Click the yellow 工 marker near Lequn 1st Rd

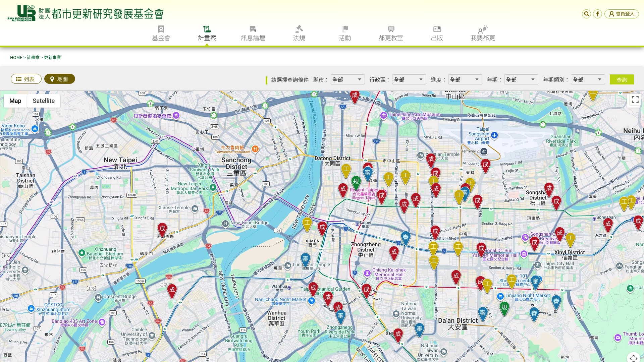(593, 95)
